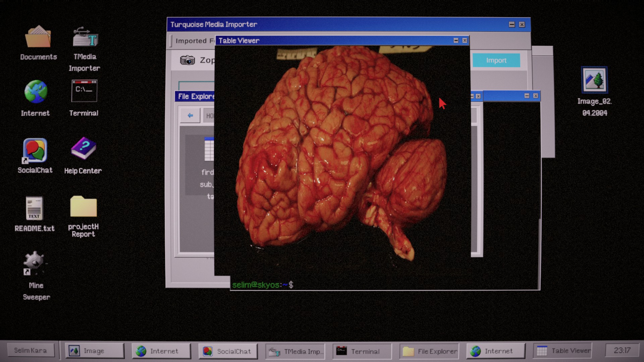Image resolution: width=644 pixels, height=362 pixels.
Task: Open the Documents folder icon
Action: 38,37
